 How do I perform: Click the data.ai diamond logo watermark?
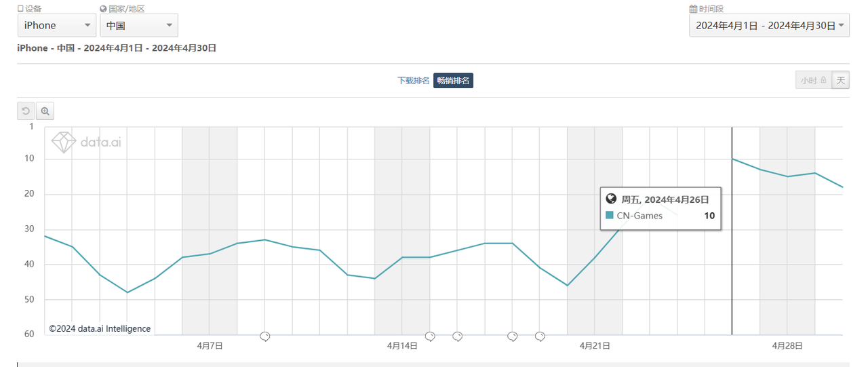[x=64, y=142]
